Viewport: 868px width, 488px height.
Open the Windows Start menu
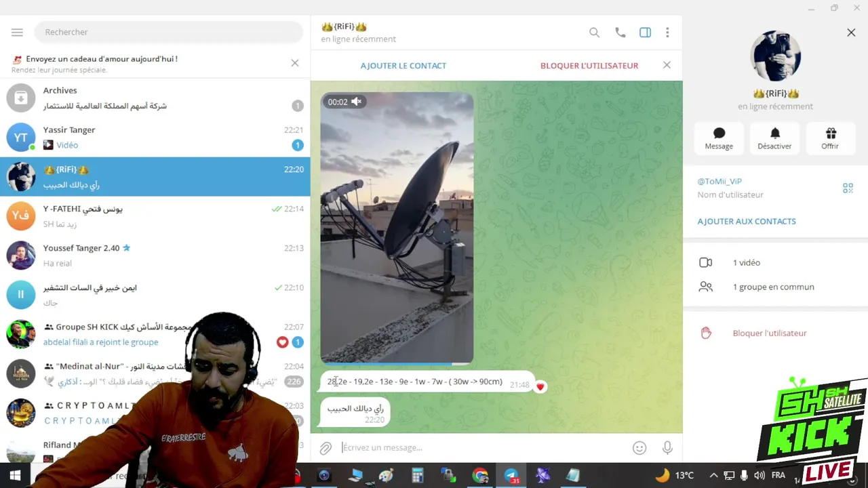[15, 476]
